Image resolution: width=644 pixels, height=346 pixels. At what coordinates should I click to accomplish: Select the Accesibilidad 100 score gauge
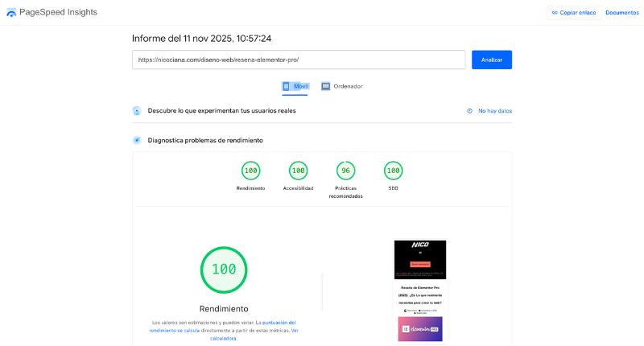pos(298,171)
